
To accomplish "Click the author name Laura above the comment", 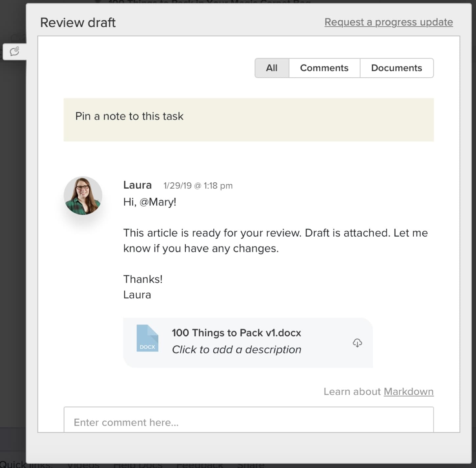I will click(137, 185).
